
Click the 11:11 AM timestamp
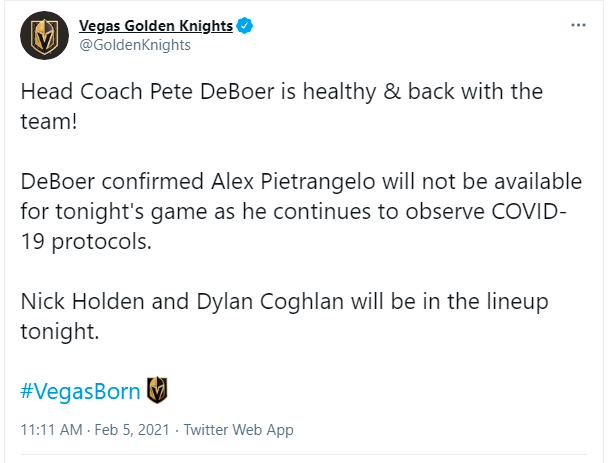52,430
